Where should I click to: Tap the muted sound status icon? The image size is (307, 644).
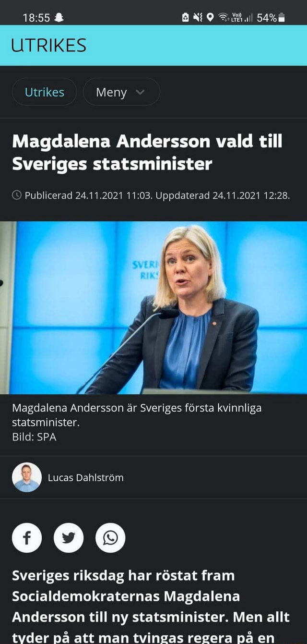(x=198, y=18)
